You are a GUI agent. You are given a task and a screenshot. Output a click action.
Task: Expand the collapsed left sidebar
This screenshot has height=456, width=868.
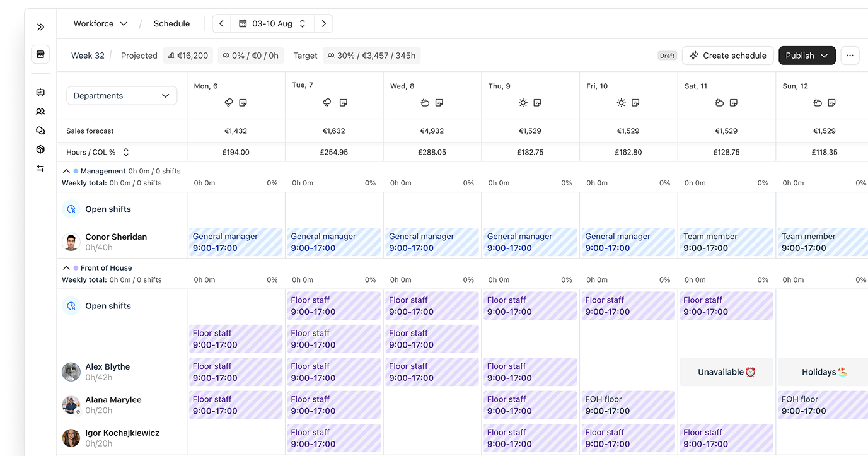(x=40, y=27)
